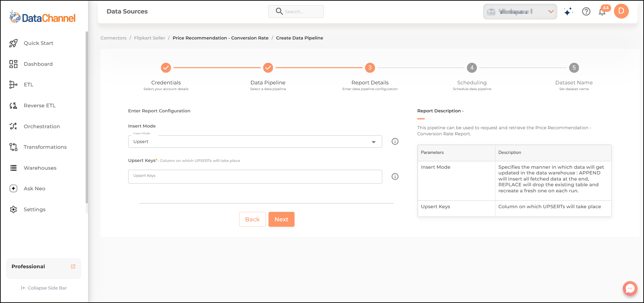Go to Transformations page
This screenshot has width=644, height=303.
click(45, 147)
